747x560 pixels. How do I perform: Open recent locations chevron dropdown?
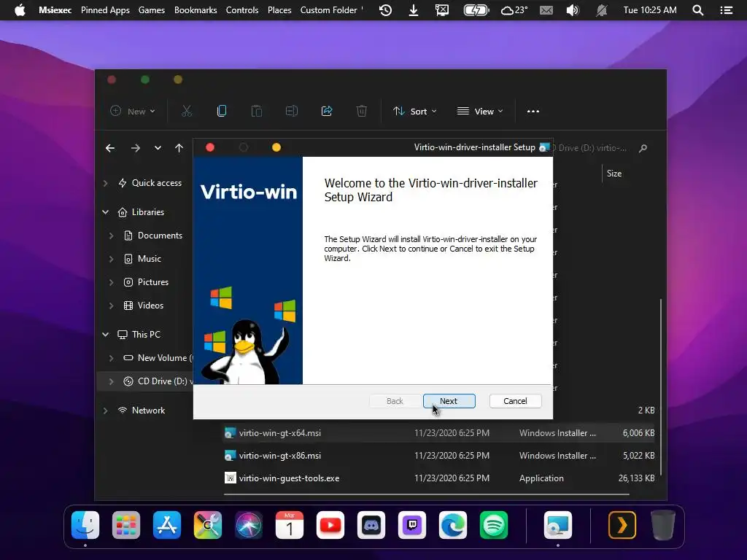coord(158,148)
